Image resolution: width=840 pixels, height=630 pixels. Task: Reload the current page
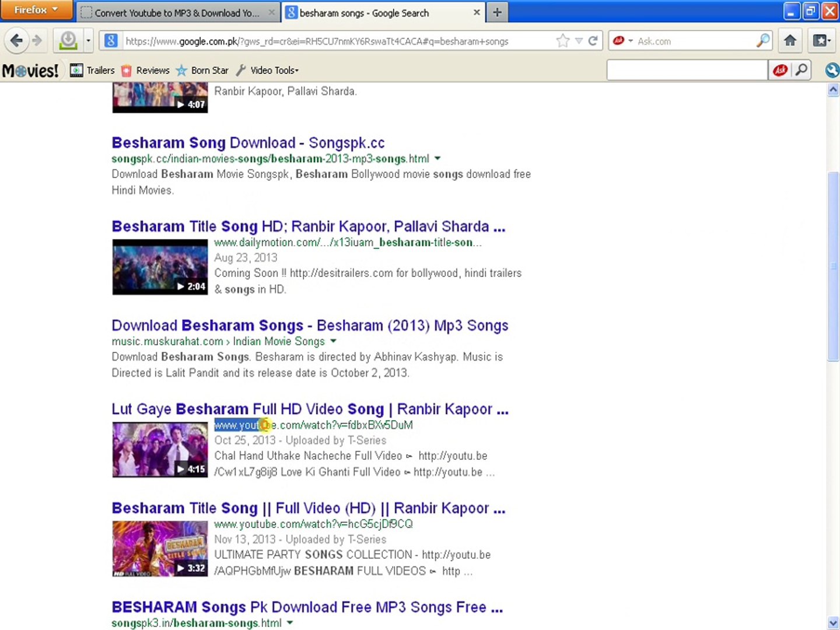click(x=593, y=41)
